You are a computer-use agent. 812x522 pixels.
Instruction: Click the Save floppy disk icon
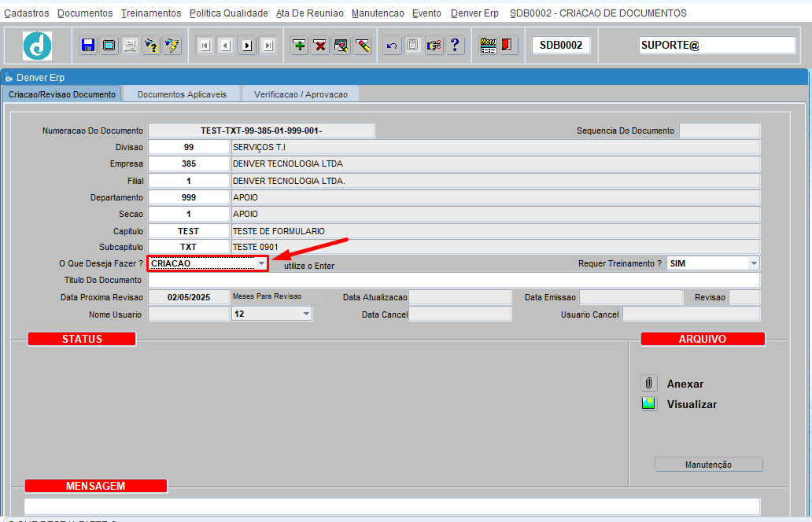(x=88, y=45)
